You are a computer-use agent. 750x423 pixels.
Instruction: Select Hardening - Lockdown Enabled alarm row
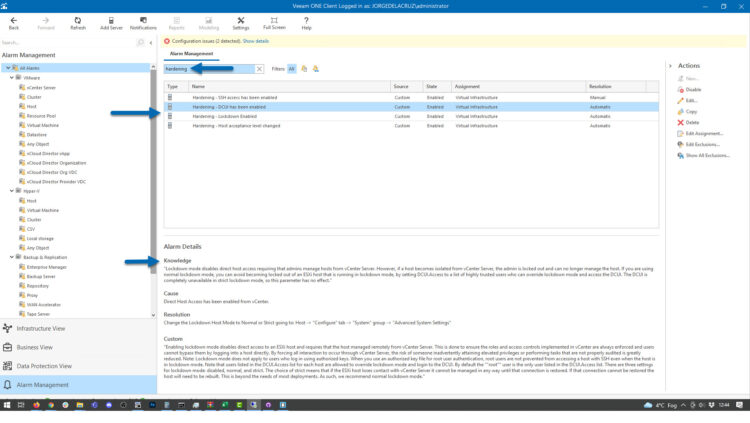(411, 116)
